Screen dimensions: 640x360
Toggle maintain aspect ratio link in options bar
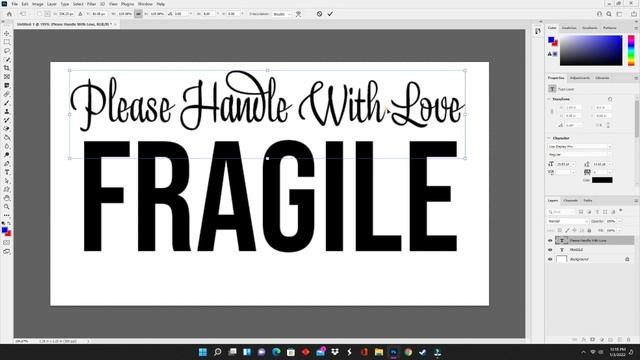click(x=138, y=14)
